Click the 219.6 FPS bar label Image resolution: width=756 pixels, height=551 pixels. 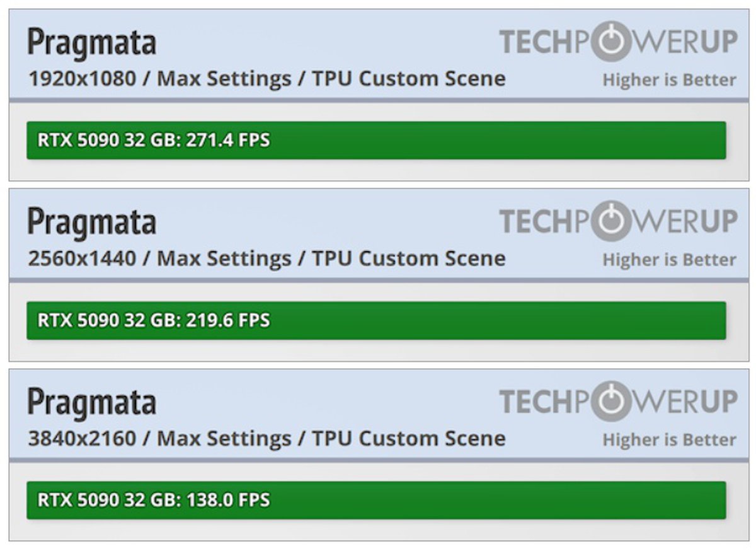154,320
